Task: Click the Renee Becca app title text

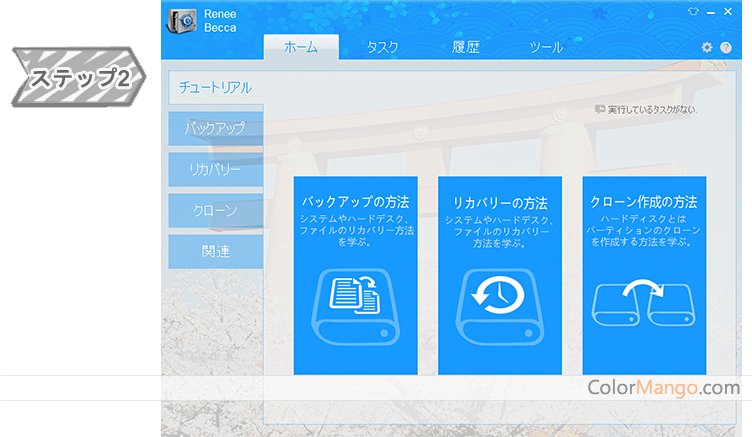Action: click(220, 21)
